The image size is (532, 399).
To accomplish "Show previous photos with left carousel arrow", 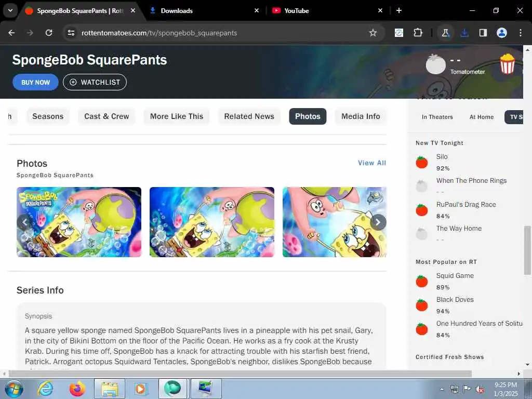I will point(25,222).
